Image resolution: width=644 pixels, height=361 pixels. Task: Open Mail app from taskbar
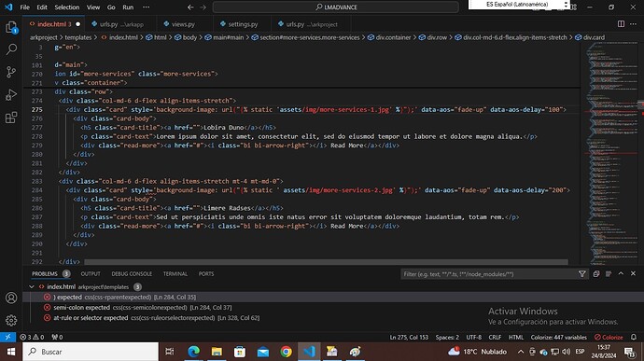coord(263,352)
